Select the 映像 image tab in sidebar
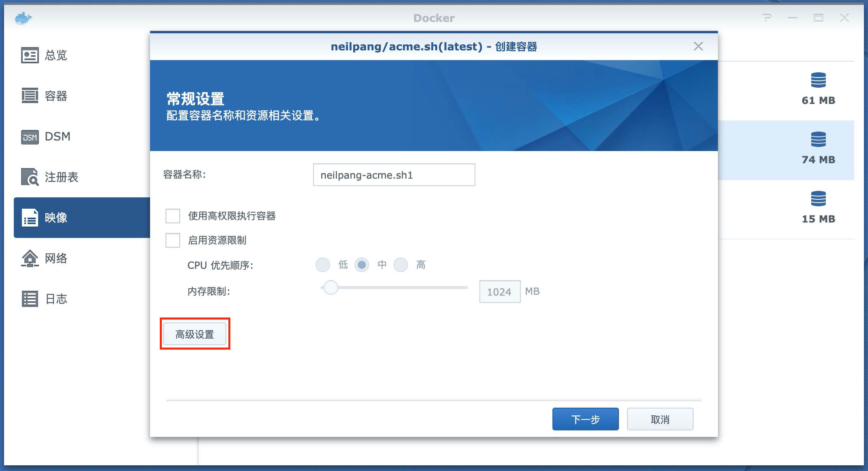Viewport: 868px width, 471px height. pyautogui.click(x=81, y=218)
